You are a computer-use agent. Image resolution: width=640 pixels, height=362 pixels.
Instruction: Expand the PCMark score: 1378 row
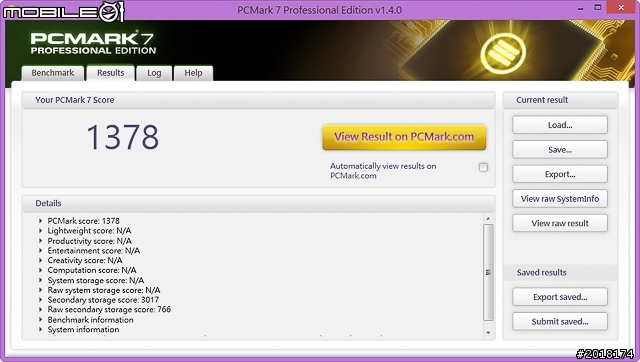(40, 221)
